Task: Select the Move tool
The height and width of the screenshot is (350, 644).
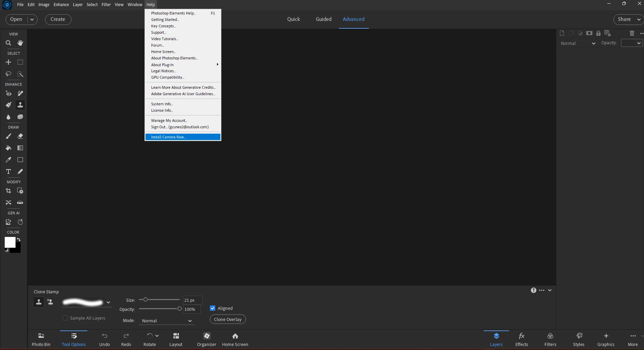Action: coord(8,62)
